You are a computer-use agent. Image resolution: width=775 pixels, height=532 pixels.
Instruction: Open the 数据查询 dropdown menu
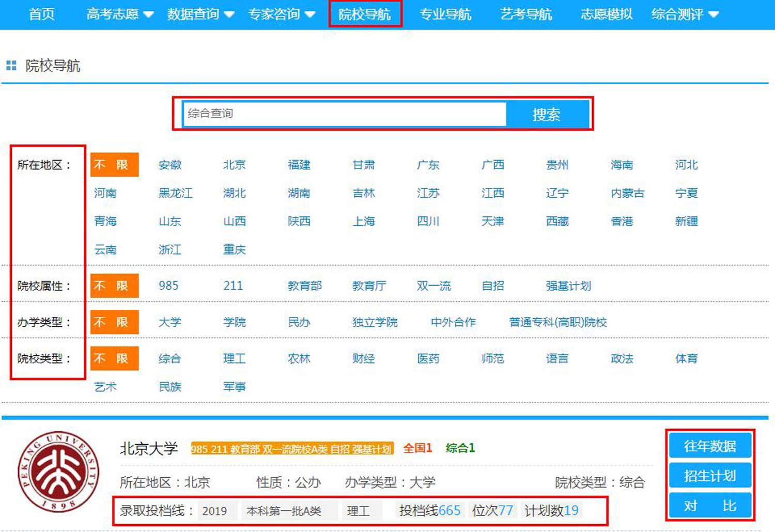click(x=200, y=14)
